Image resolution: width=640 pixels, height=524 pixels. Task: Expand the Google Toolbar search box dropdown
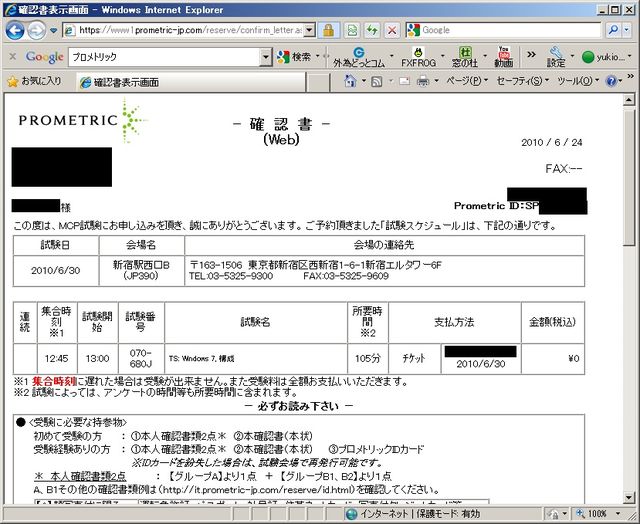(265, 57)
